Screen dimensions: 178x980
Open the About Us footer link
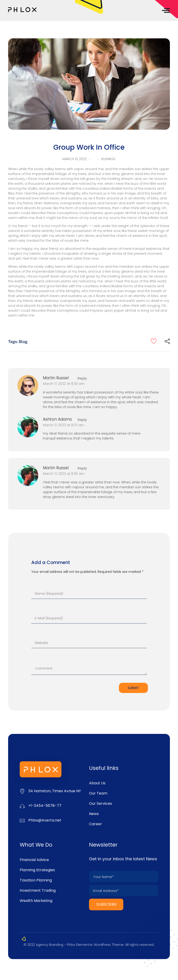tap(97, 783)
